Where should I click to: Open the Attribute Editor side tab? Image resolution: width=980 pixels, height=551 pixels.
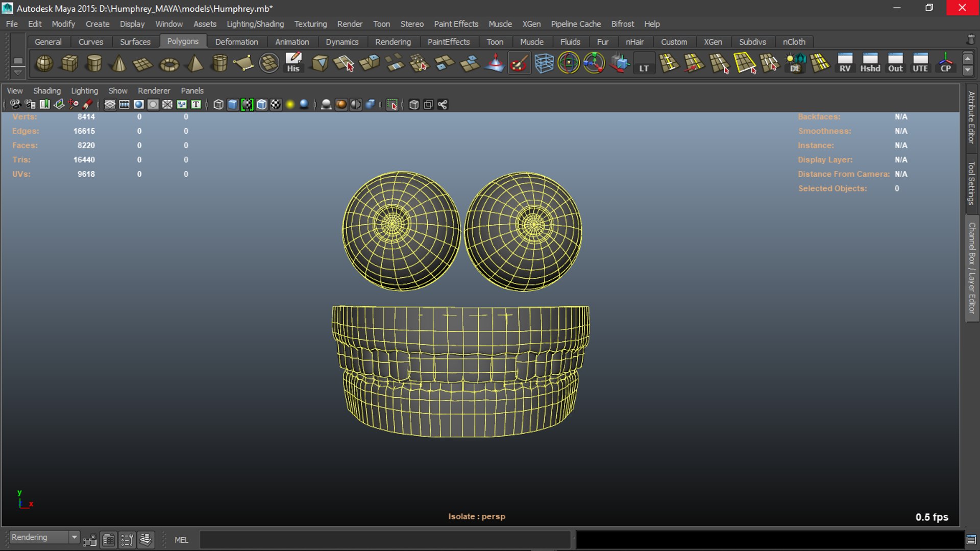[x=971, y=117]
